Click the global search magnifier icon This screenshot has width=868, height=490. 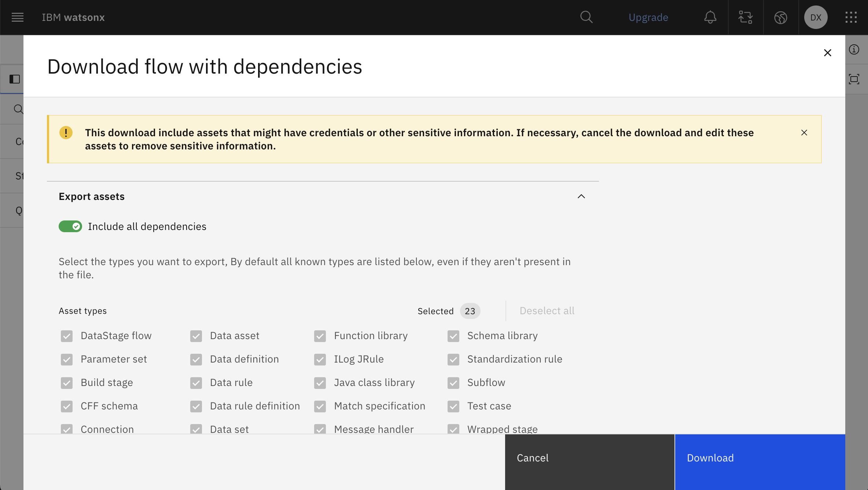[586, 17]
